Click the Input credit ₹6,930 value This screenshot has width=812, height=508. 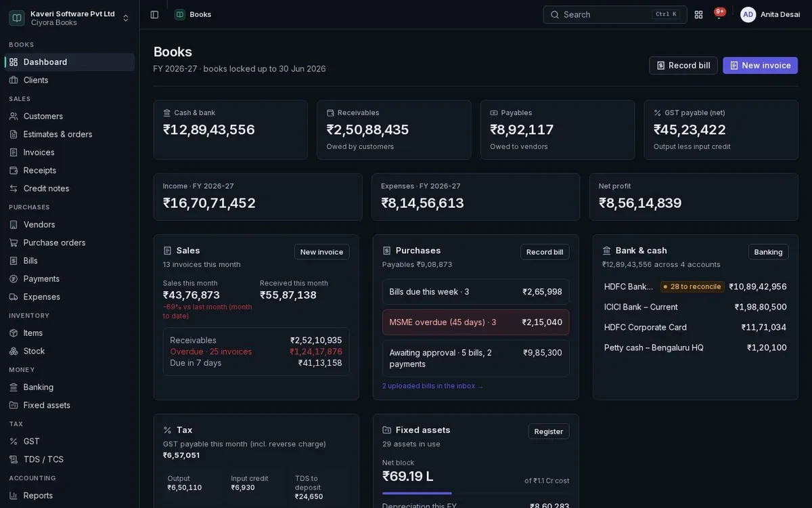(243, 488)
